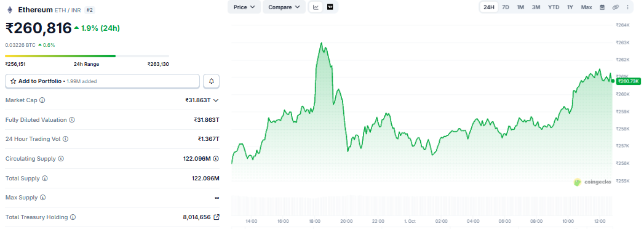Viewport: 644px width, 229px height.
Task: Select the 24H time range tab
Action: pos(489,7)
